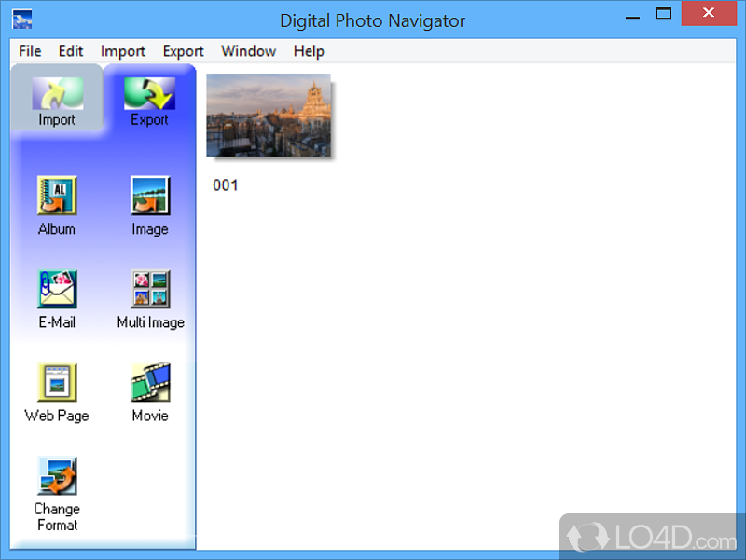Launch the Web Page export tool

tap(57, 383)
